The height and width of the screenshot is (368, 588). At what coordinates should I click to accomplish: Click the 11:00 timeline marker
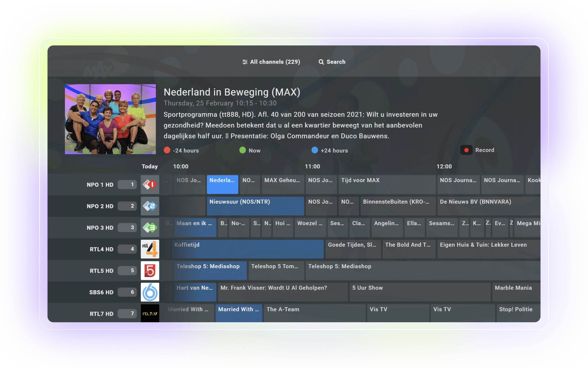pos(312,167)
